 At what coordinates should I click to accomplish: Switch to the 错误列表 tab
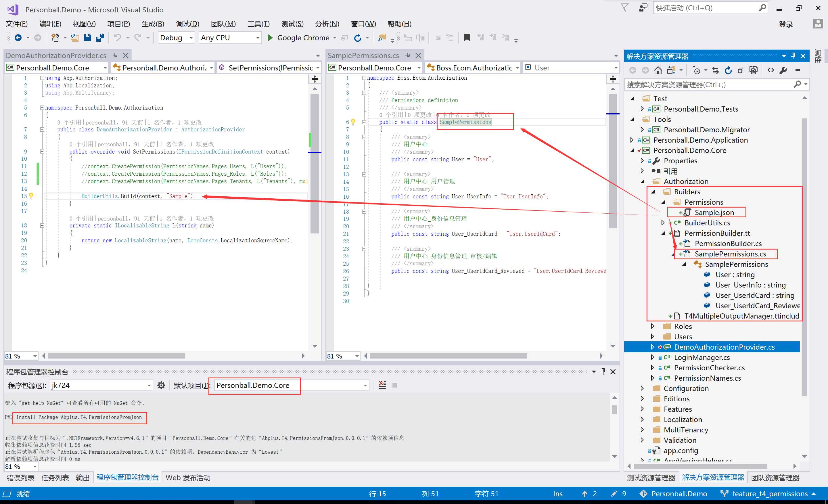tap(20, 478)
